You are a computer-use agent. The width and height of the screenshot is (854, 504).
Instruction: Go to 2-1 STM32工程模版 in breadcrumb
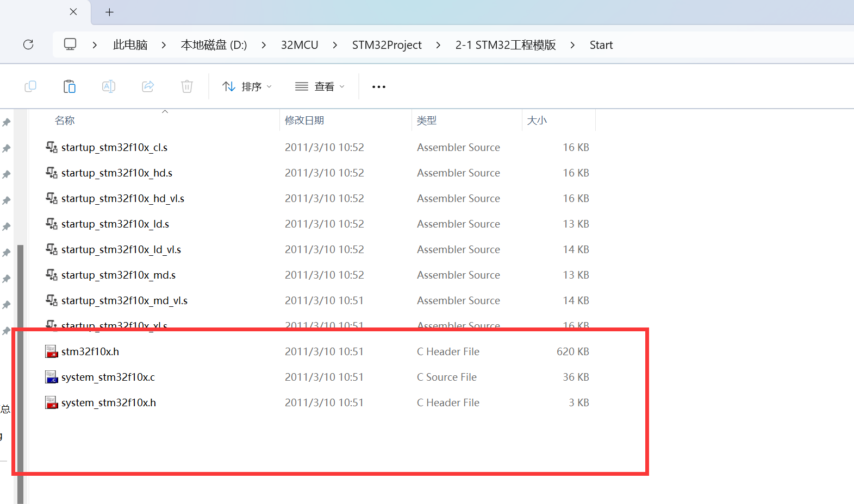[506, 45]
